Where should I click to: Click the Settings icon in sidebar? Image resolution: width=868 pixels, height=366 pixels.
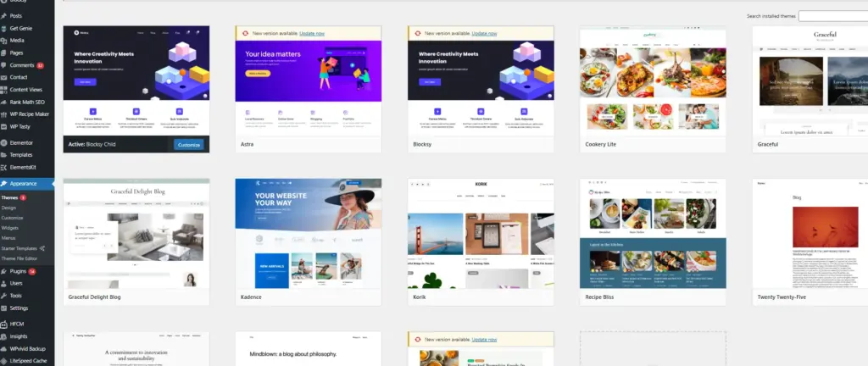[x=4, y=308]
